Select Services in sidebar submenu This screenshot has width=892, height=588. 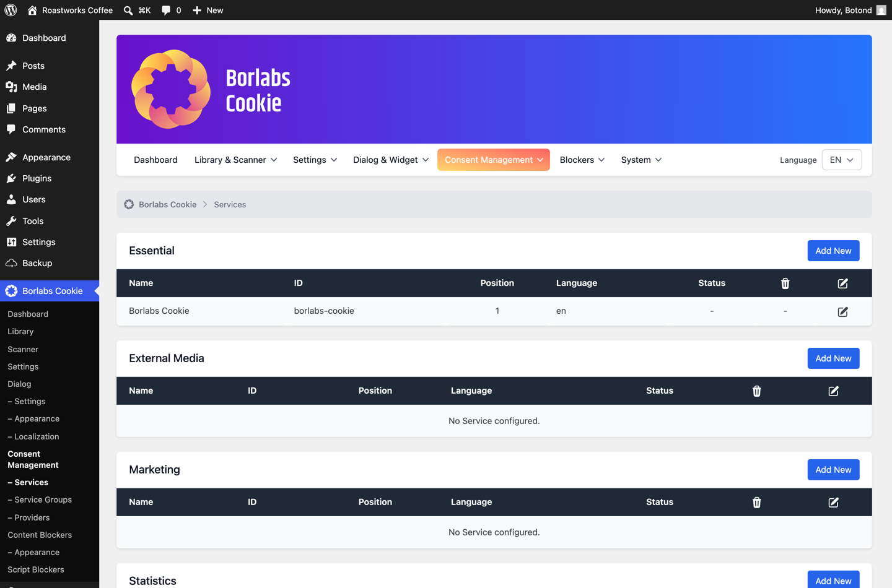28,482
